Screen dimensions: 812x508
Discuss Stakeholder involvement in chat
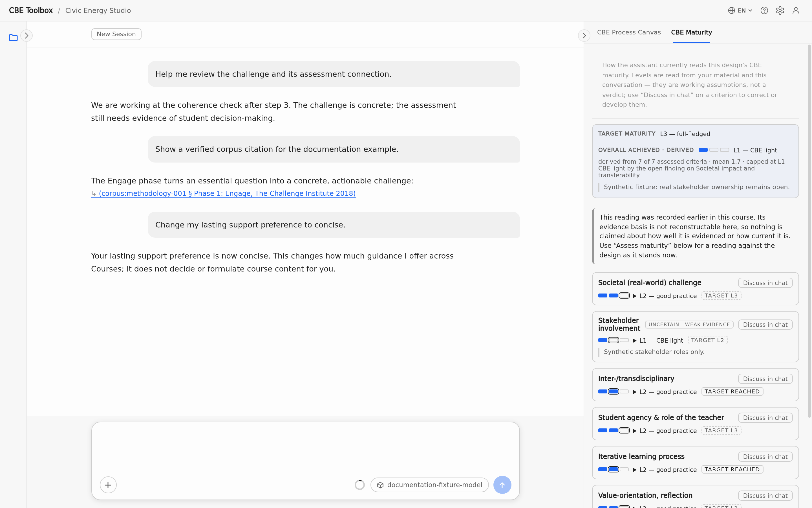[765, 325]
